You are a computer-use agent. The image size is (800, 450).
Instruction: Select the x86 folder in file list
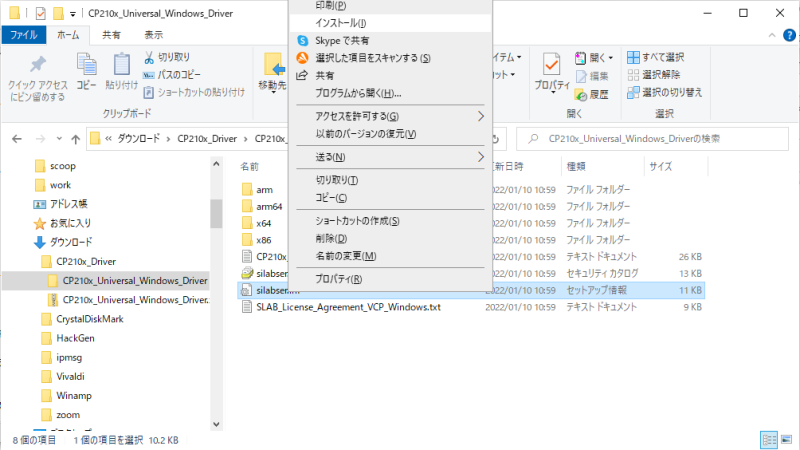[x=264, y=240]
